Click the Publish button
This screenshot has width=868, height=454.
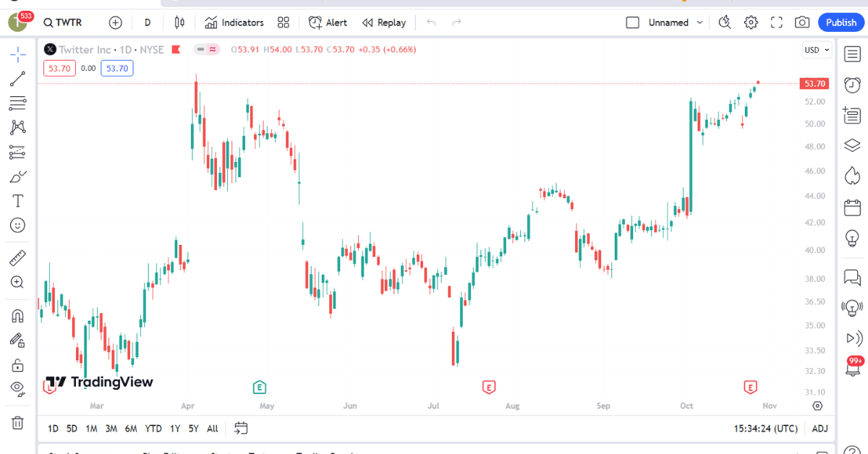click(x=841, y=22)
